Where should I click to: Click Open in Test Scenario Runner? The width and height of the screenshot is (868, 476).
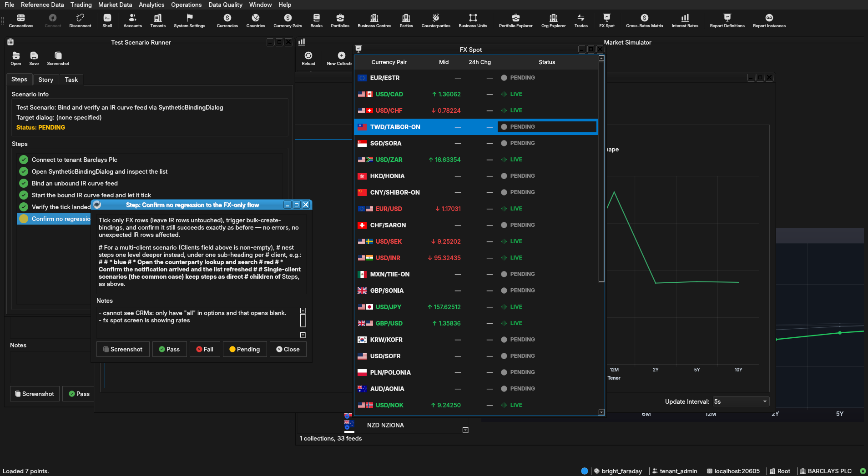[16, 59]
